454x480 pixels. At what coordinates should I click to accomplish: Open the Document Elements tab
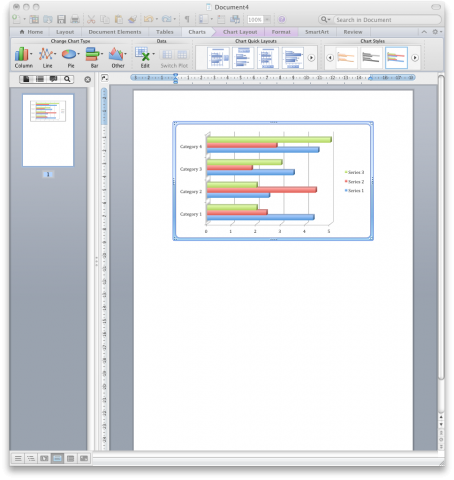(115, 32)
